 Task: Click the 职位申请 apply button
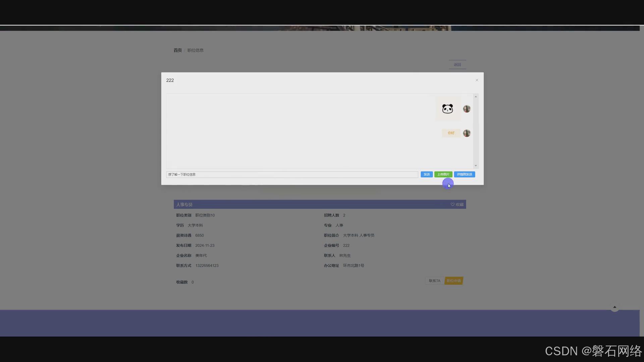[454, 281]
